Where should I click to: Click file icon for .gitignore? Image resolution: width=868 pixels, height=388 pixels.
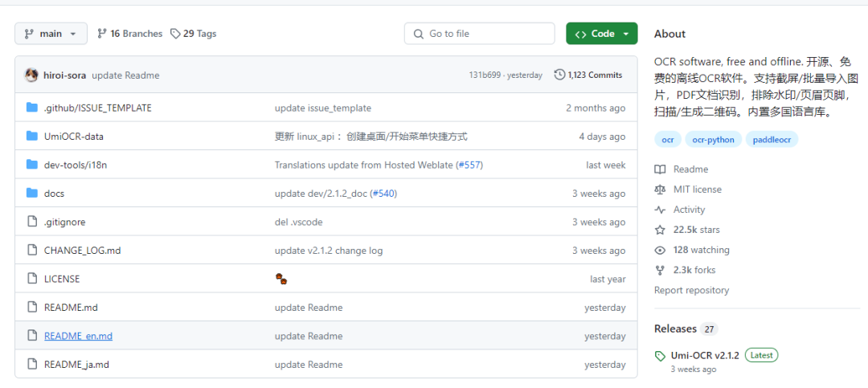point(32,222)
